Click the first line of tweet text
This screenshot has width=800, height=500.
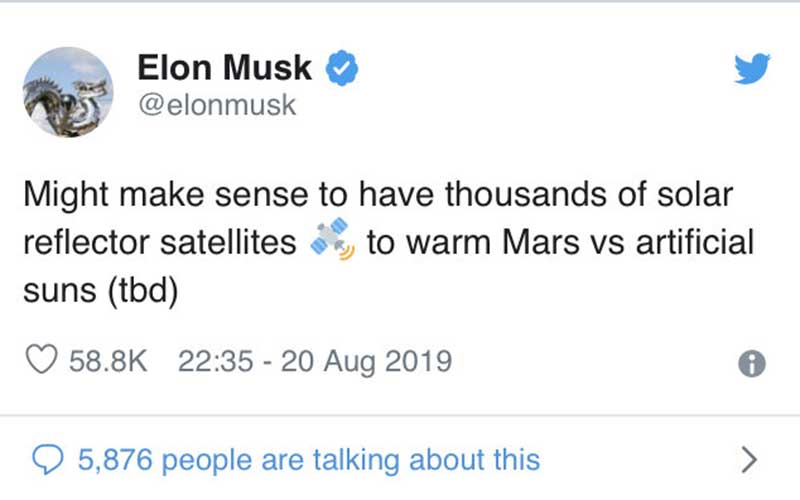coord(378,195)
